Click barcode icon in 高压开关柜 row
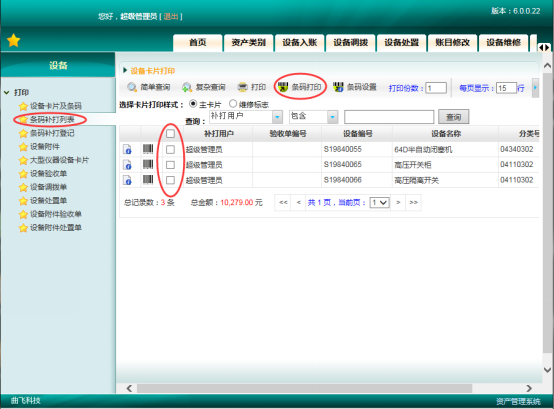This screenshot has height=409, width=554. pyautogui.click(x=148, y=164)
